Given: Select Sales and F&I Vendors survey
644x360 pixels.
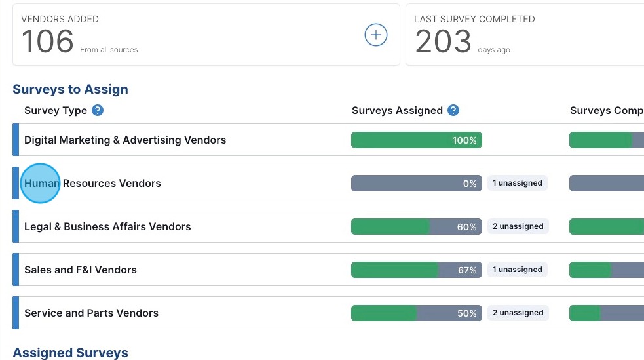Looking at the screenshot, I should pyautogui.click(x=81, y=270).
